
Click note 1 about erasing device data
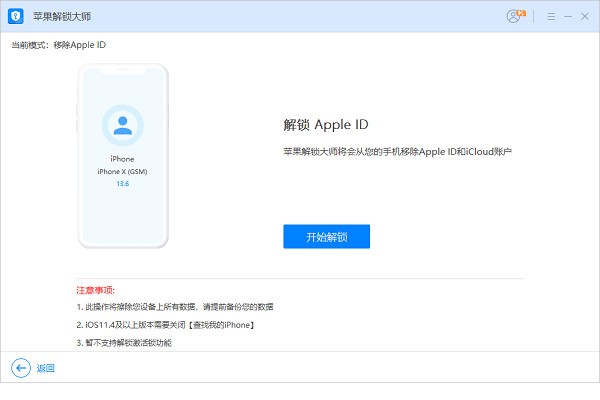click(175, 307)
